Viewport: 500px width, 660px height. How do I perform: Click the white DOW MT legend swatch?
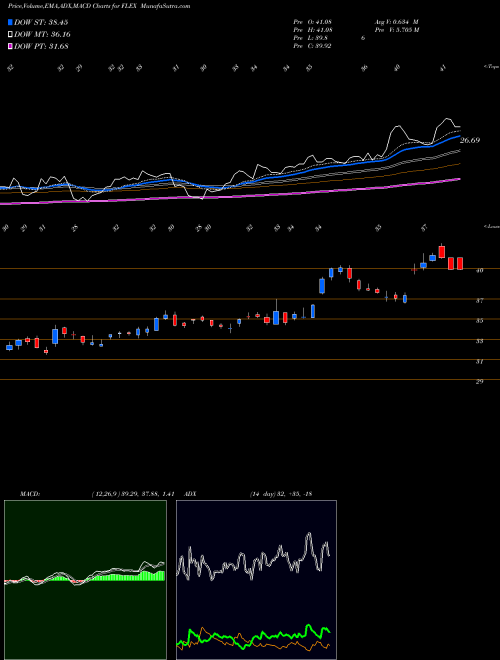click(10, 35)
